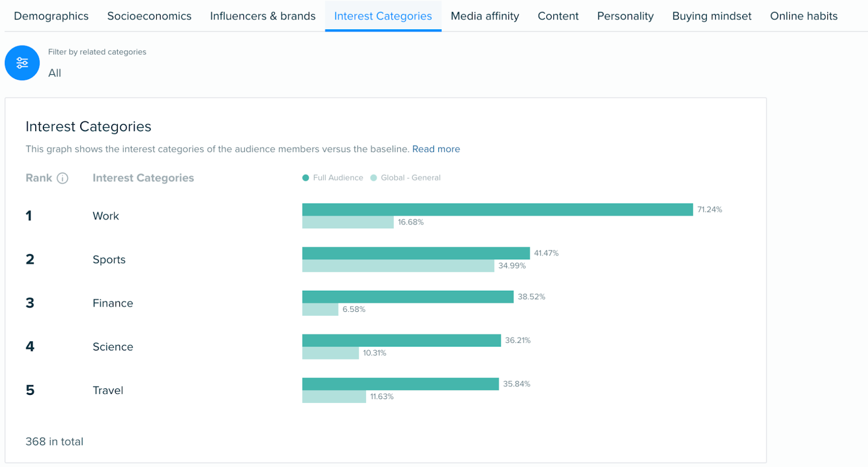
Task: Open the Online habits tab
Action: [803, 16]
